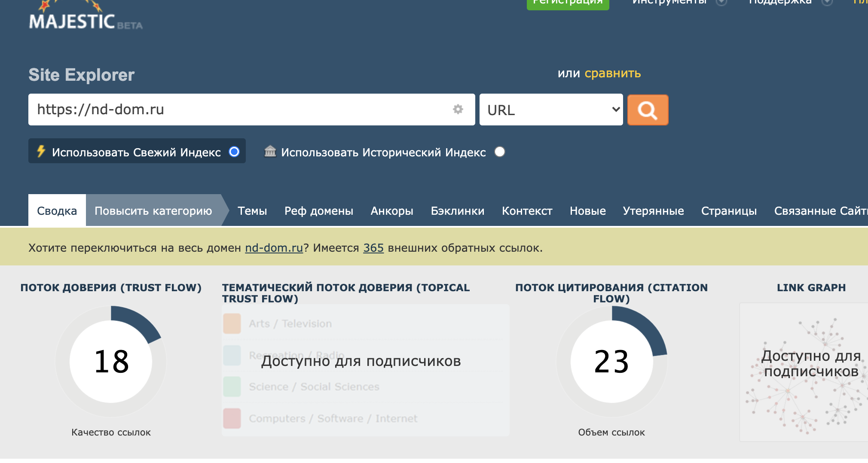
Task: Show the Утерянные tab
Action: 654,211
